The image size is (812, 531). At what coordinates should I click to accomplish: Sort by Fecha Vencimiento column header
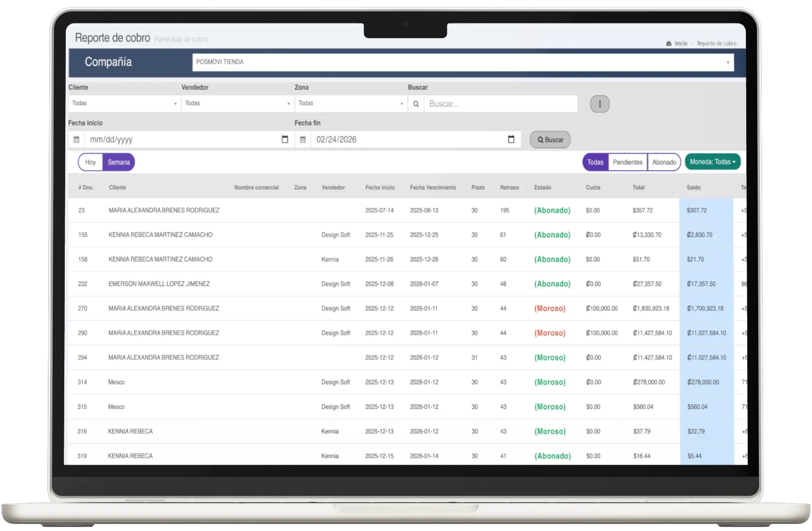tap(433, 188)
